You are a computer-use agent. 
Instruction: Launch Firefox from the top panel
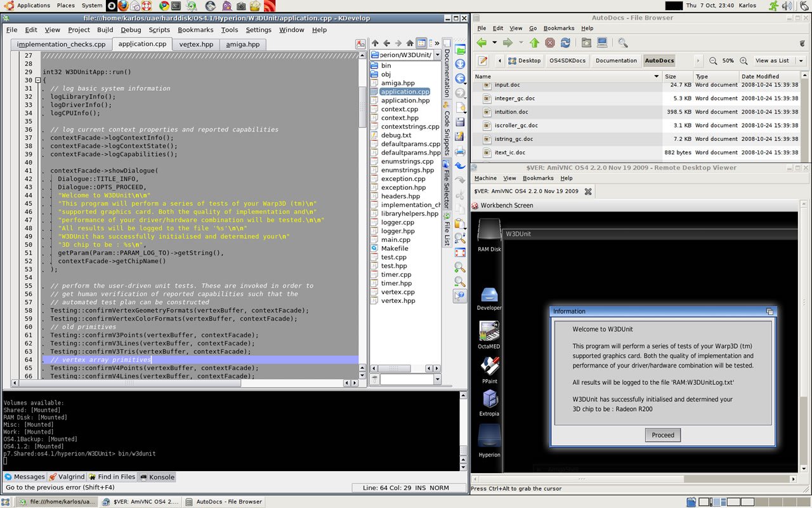tap(123, 6)
